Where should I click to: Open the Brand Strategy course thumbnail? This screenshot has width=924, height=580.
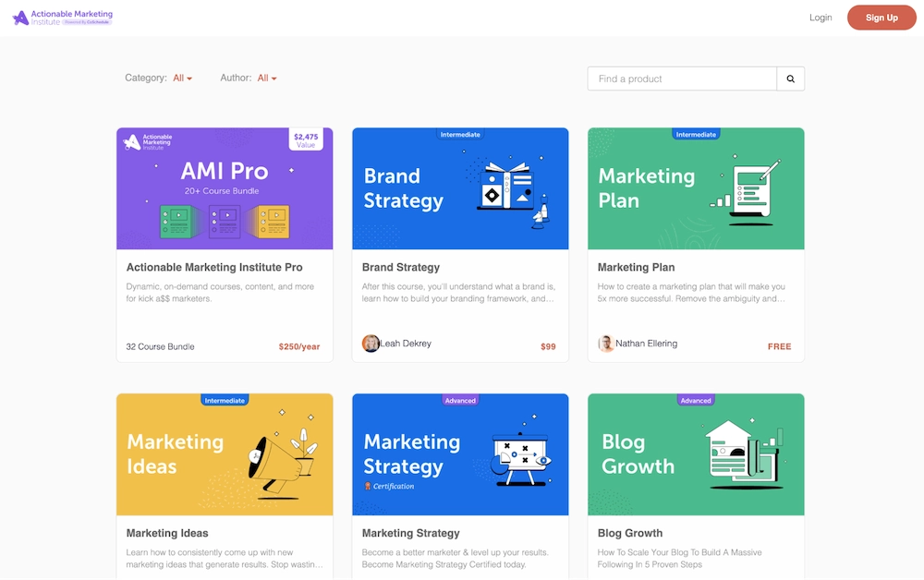click(x=460, y=187)
